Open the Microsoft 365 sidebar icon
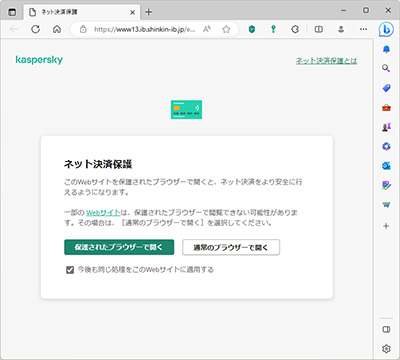The width and height of the screenshot is (400, 360). coord(386,146)
